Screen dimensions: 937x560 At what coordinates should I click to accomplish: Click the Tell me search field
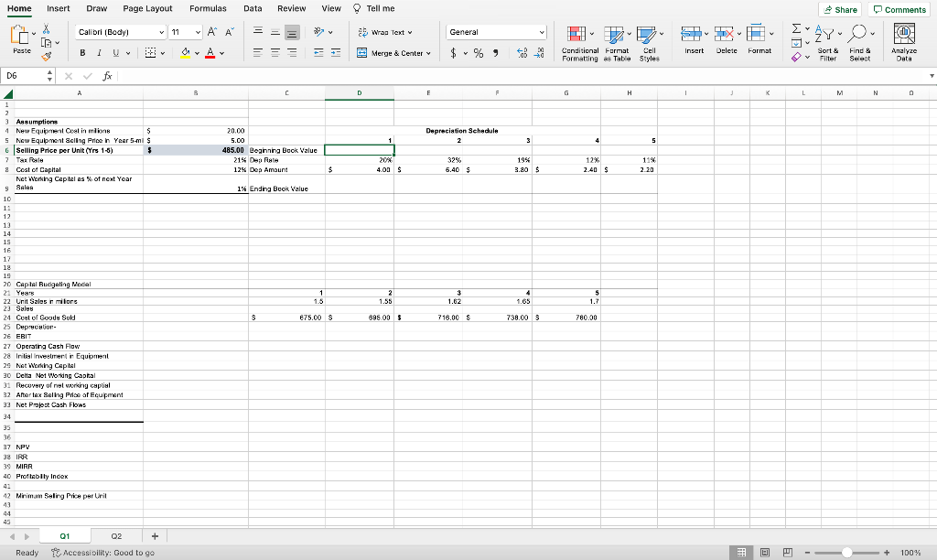374,8
